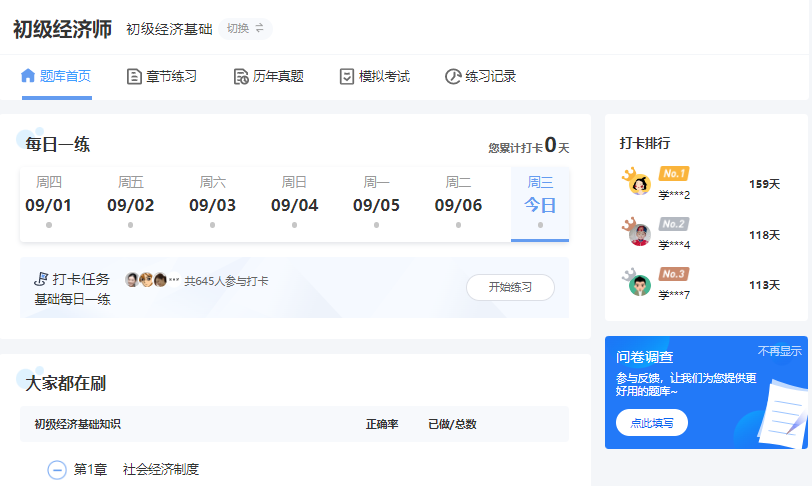The width and height of the screenshot is (812, 486).
Task: Dismiss survey with 不再显示
Action: (x=779, y=351)
